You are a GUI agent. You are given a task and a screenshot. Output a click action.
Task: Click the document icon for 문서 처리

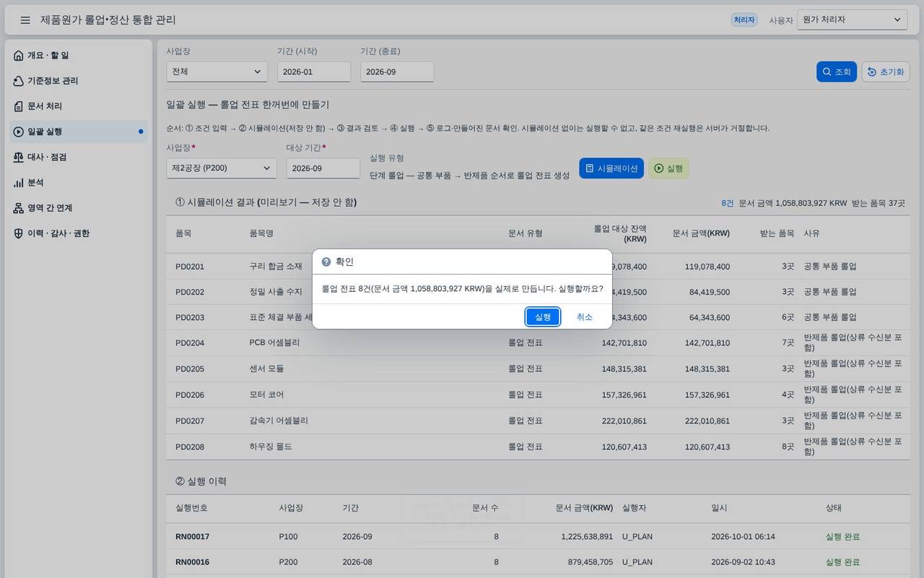[x=19, y=106]
